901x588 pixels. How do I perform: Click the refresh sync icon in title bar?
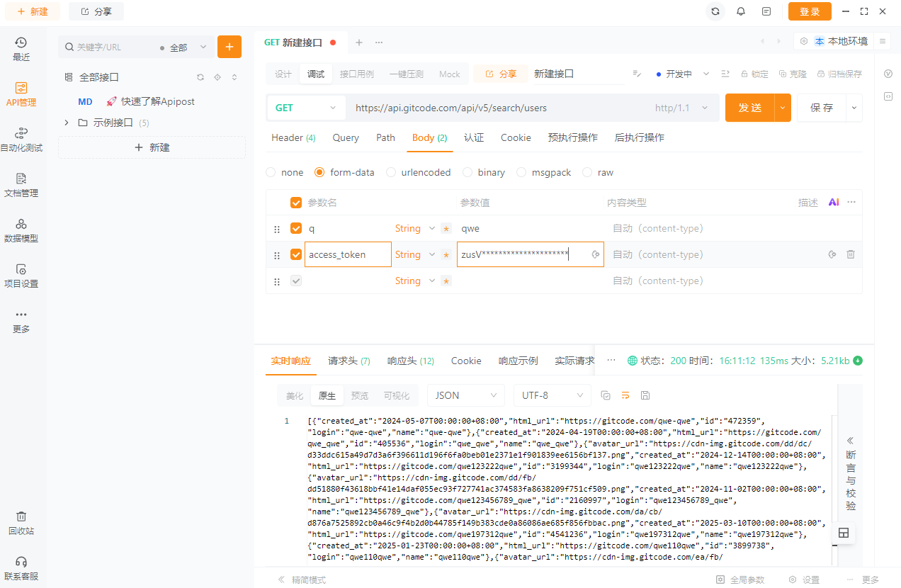(x=715, y=11)
